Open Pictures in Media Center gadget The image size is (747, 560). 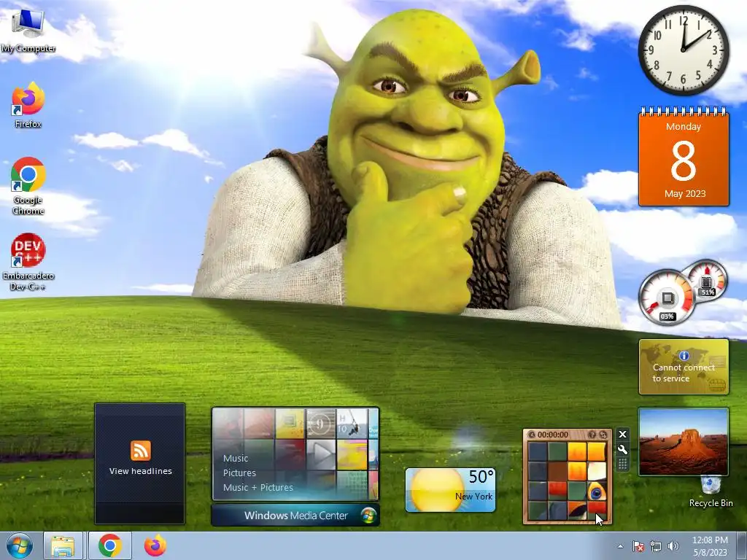click(x=239, y=472)
